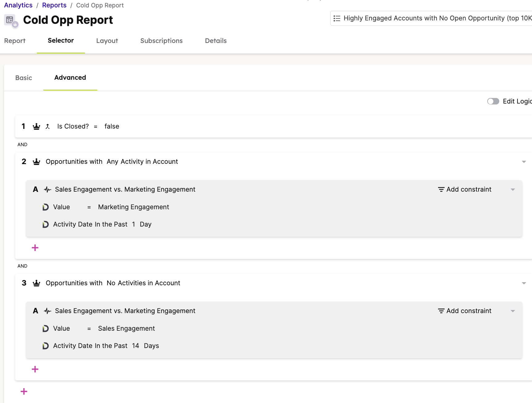Click the merge arrow icon next to Is Closed?

pos(48,126)
